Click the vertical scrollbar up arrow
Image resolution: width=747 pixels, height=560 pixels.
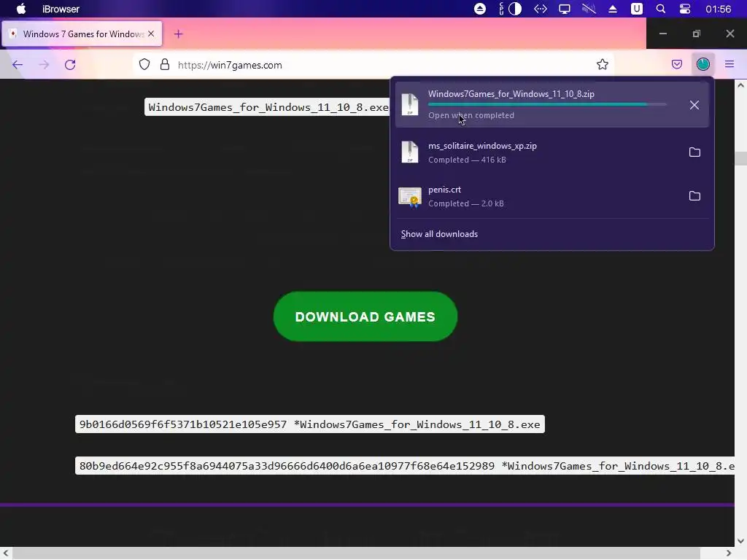740,85
